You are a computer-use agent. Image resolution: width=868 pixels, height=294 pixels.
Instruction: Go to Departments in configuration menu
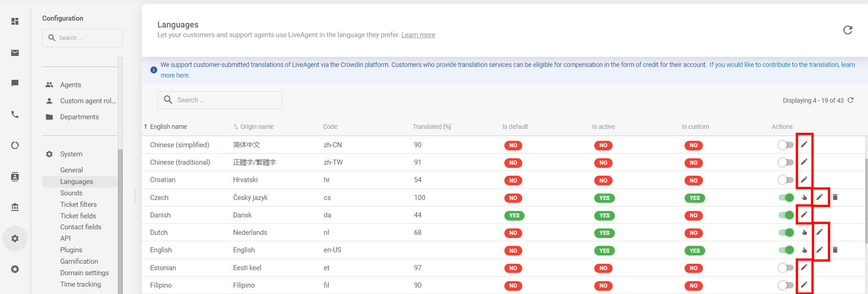pyautogui.click(x=79, y=117)
